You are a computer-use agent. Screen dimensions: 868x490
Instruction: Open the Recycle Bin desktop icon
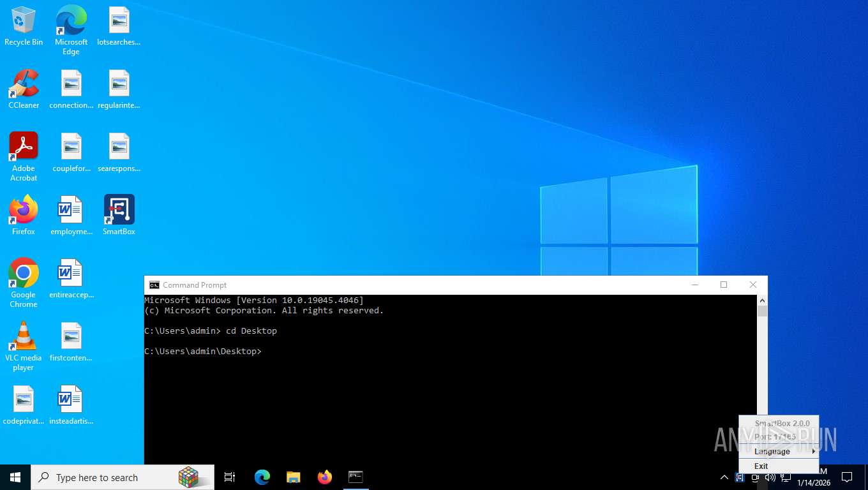(24, 26)
